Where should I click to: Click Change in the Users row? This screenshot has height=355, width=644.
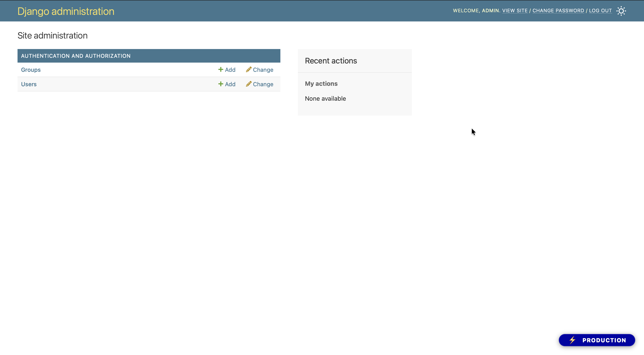pos(260,84)
